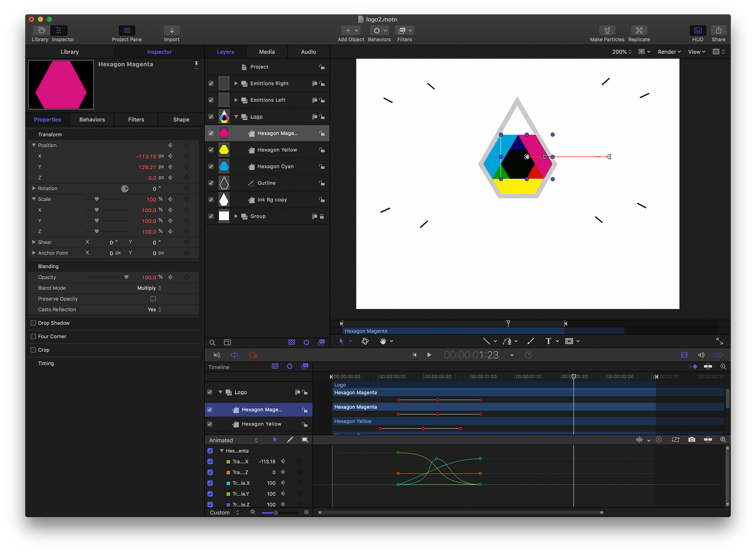Uncheck Hexagon Yellow layer checkbox
The width and height of the screenshot is (756, 553).
pyautogui.click(x=211, y=150)
